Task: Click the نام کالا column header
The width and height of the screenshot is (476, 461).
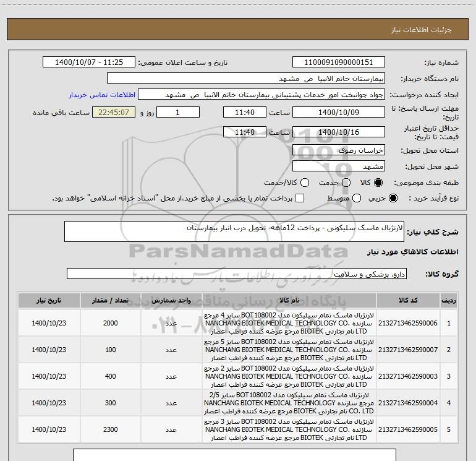Action: 289,300
